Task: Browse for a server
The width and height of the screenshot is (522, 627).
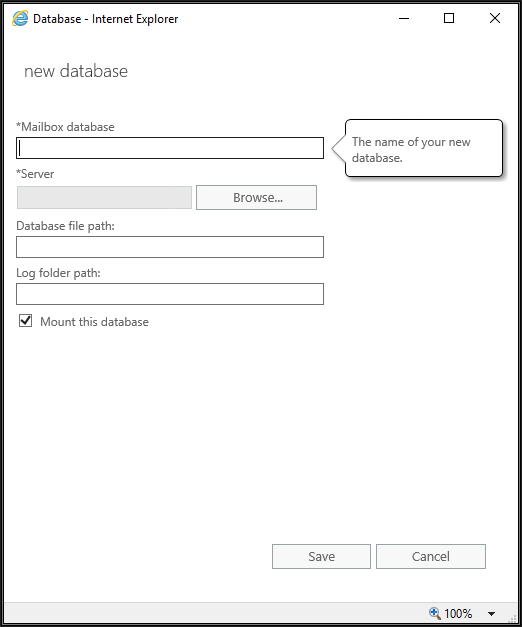Action: [x=256, y=198]
